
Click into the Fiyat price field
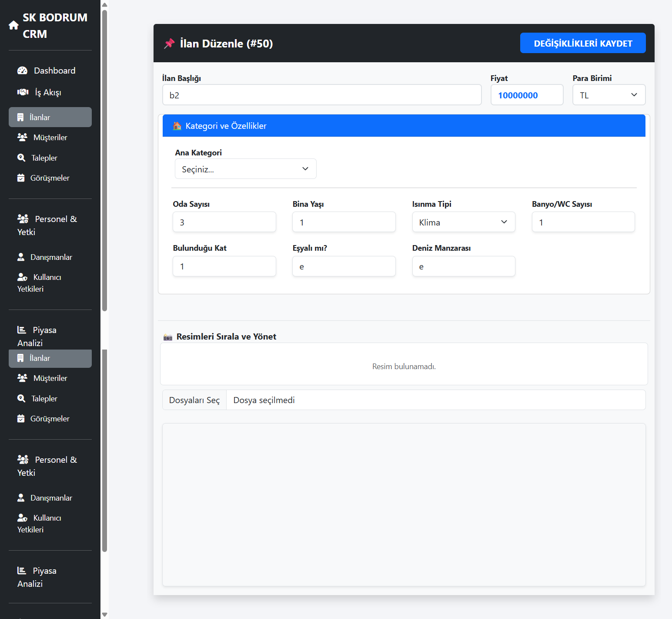(x=527, y=95)
